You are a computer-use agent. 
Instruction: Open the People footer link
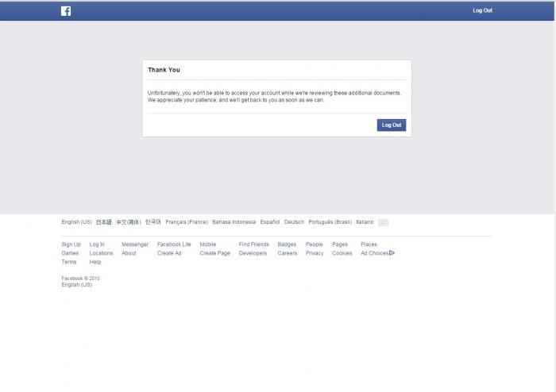(x=315, y=244)
